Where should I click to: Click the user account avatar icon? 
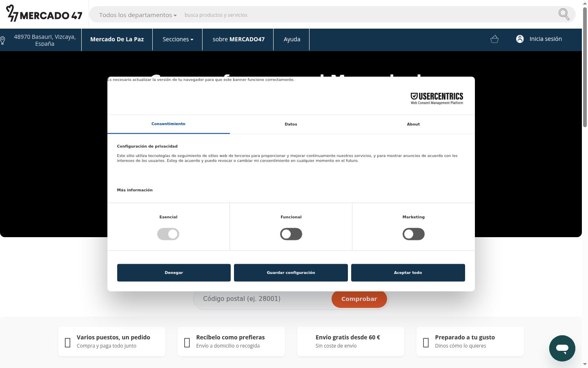click(x=520, y=39)
